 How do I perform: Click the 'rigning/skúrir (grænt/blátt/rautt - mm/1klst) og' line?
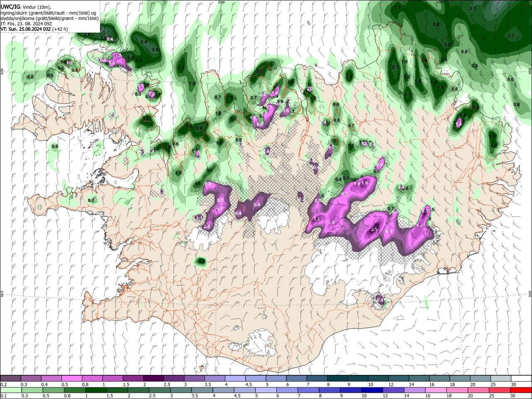coord(49,13)
